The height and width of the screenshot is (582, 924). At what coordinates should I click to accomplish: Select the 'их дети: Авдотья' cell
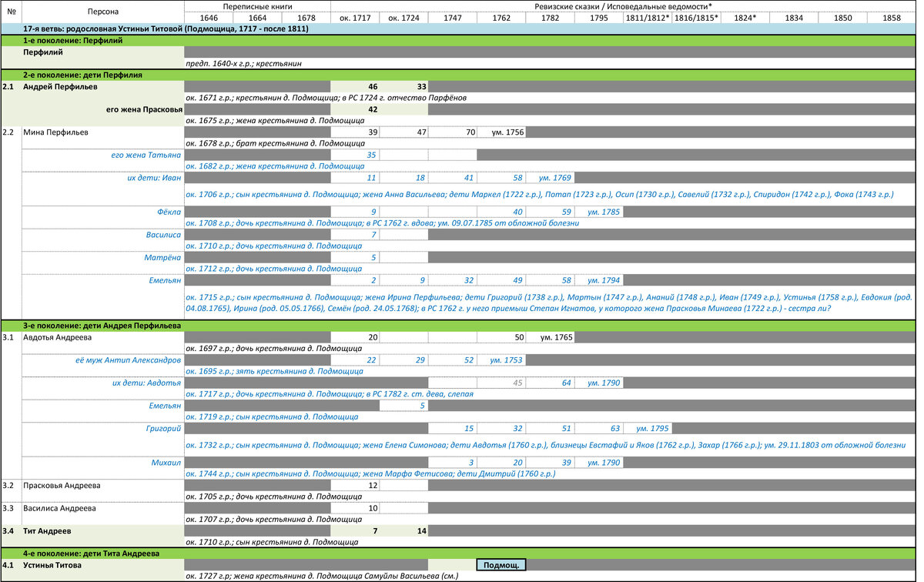102,383
